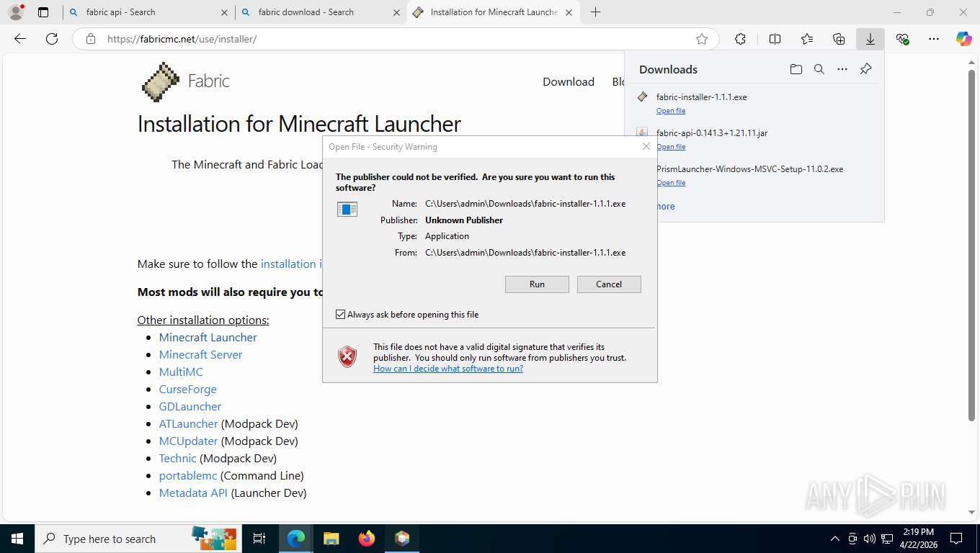Show hidden tray icons chevron
980x553 pixels.
tap(835, 539)
